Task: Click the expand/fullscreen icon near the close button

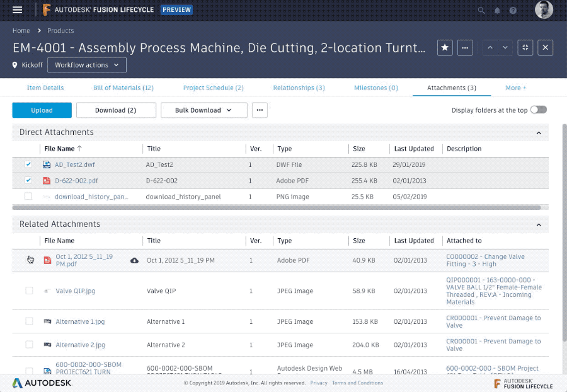Action: click(525, 47)
